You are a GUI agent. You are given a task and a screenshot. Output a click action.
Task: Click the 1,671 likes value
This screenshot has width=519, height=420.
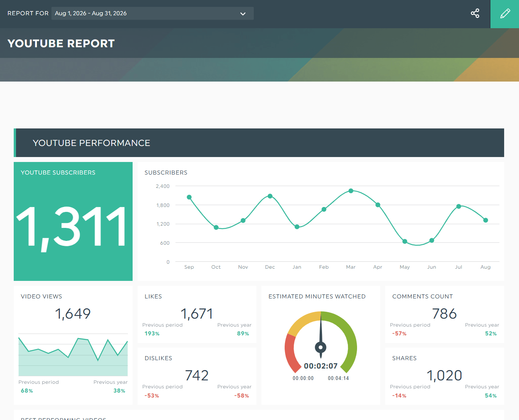pos(197,314)
